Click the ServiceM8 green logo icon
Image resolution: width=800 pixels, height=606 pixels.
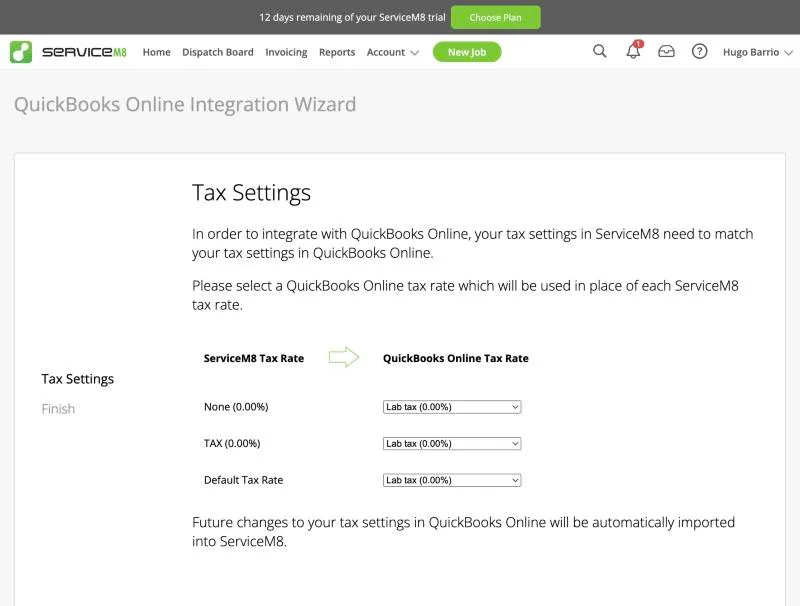pos(21,52)
